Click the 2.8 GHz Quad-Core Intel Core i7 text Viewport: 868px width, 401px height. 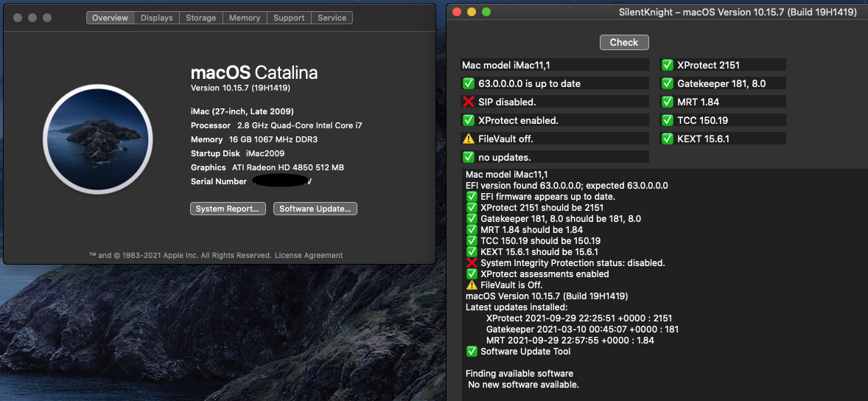click(299, 125)
